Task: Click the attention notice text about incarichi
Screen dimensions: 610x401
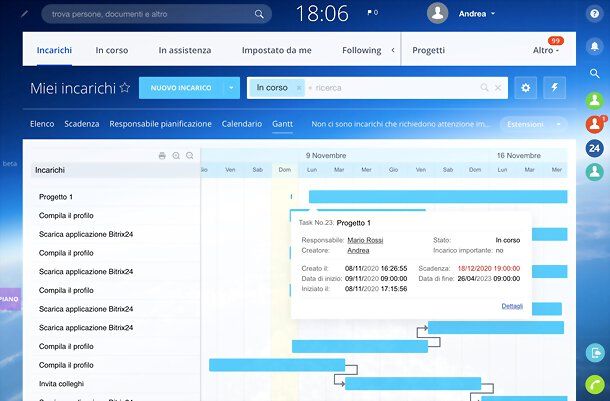Action: (x=401, y=124)
